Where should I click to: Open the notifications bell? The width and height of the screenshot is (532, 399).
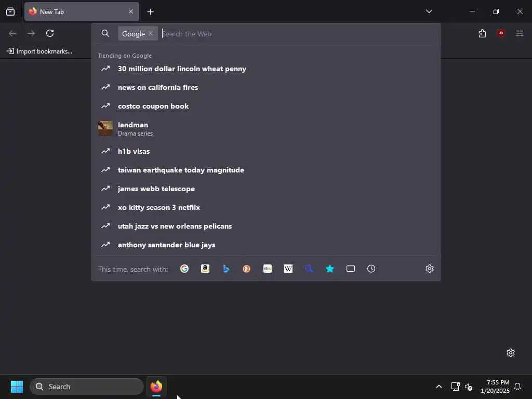517,387
